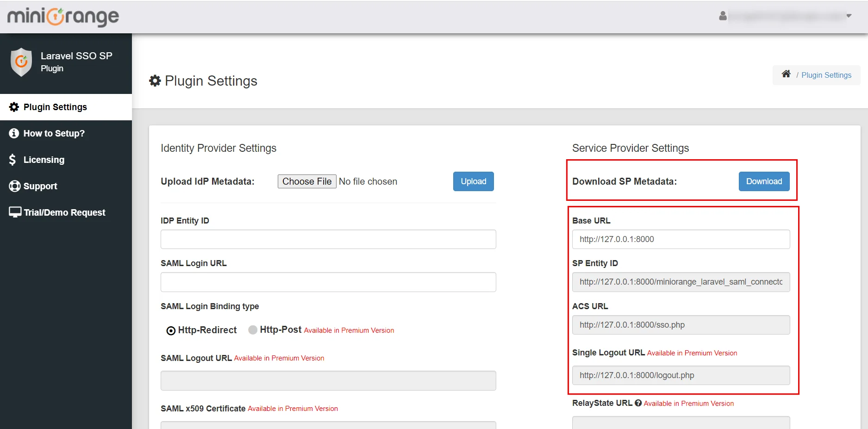Click the Identity Provider Settings heading
The height and width of the screenshot is (429, 868).
(x=219, y=148)
